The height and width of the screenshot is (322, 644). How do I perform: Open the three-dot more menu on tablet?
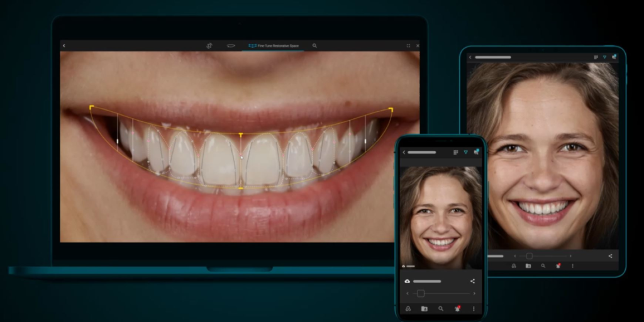[572, 266]
